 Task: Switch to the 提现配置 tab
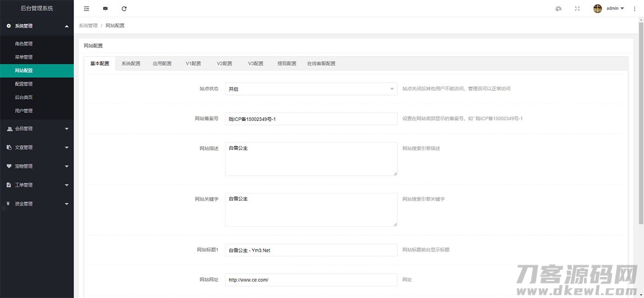click(x=287, y=63)
